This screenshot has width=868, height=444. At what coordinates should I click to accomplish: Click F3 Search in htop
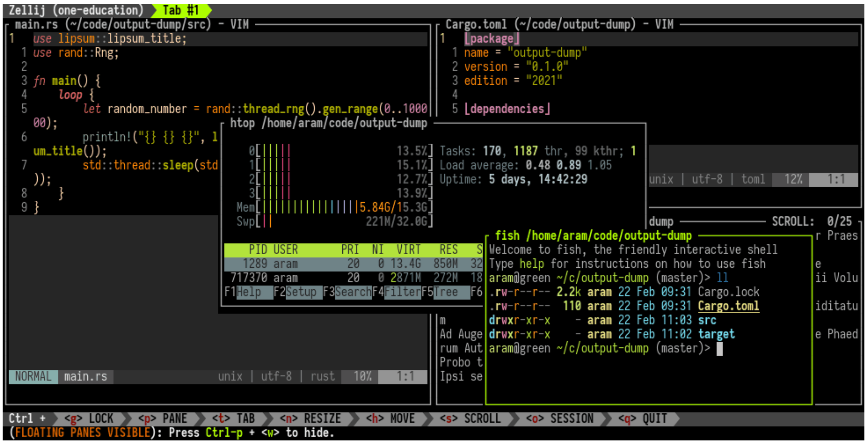pyautogui.click(x=347, y=292)
